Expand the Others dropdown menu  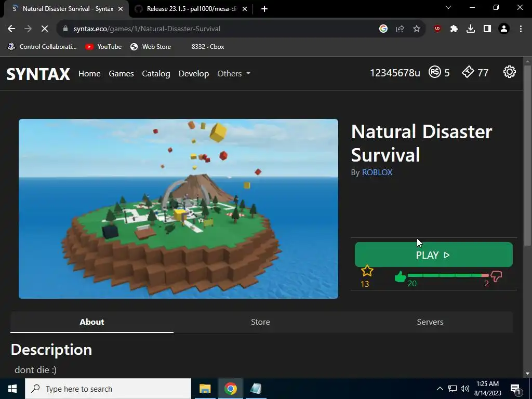click(x=234, y=74)
